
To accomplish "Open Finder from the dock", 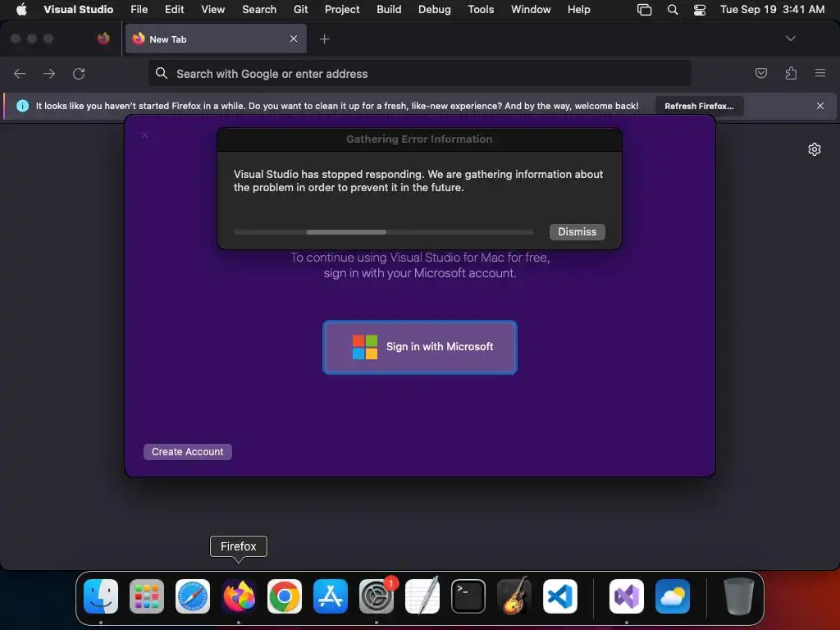I will pos(101,596).
